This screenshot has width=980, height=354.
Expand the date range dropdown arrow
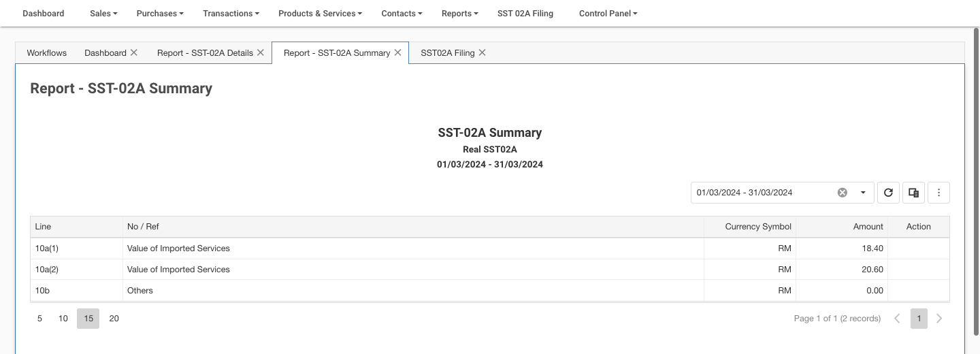pos(863,193)
